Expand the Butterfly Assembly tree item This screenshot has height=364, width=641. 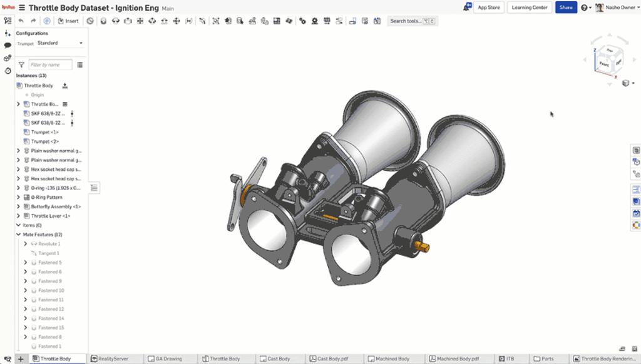(18, 206)
